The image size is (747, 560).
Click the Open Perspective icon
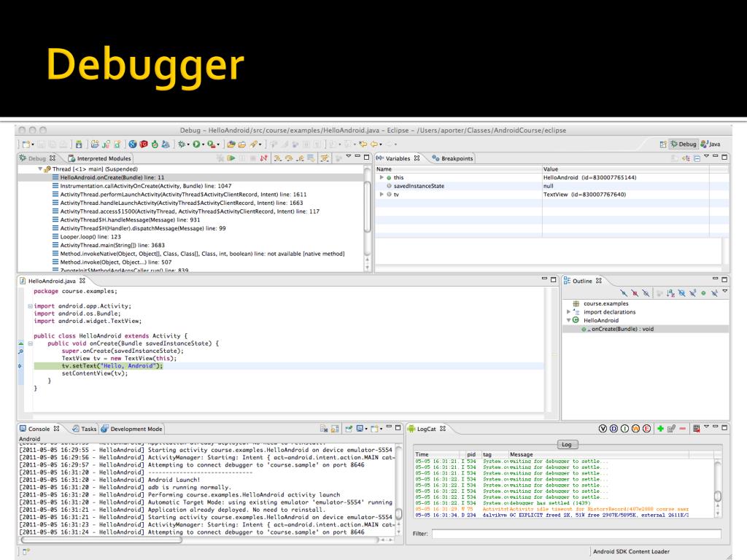(x=663, y=144)
